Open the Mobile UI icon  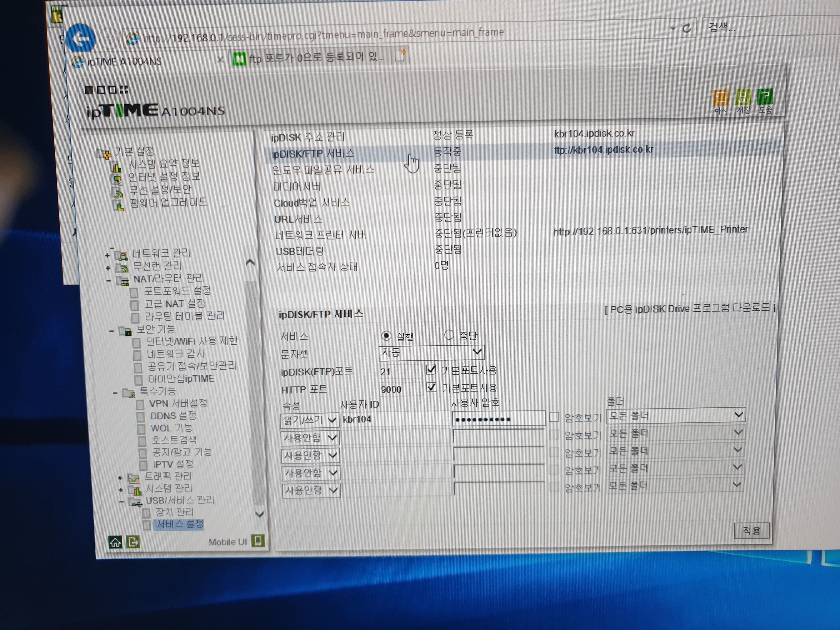(258, 540)
